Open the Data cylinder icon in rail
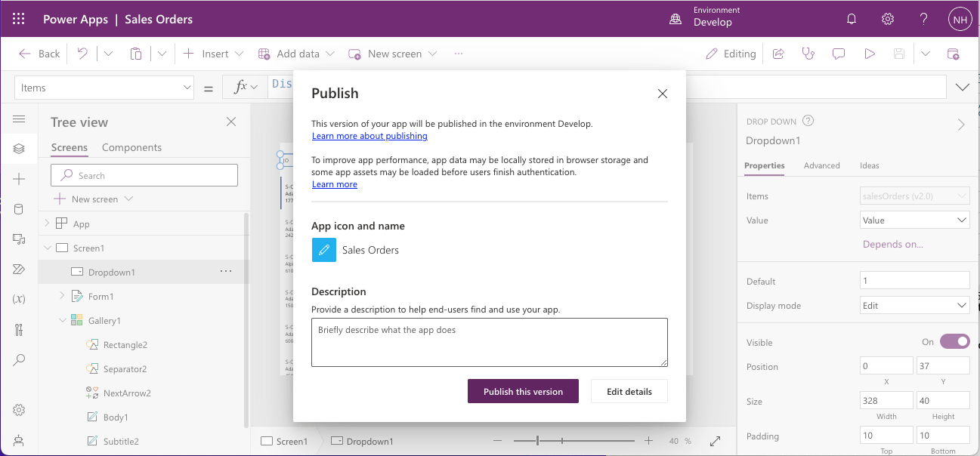980x456 pixels. tap(19, 209)
